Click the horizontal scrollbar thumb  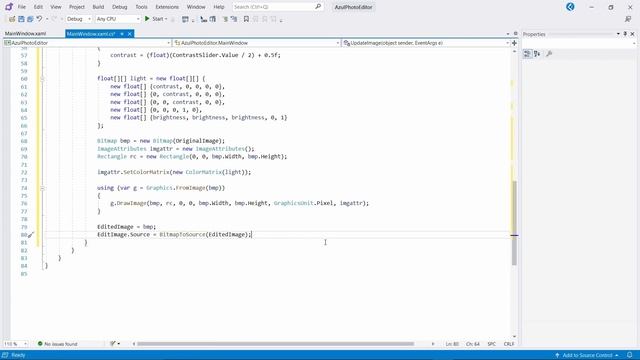pos(276,344)
